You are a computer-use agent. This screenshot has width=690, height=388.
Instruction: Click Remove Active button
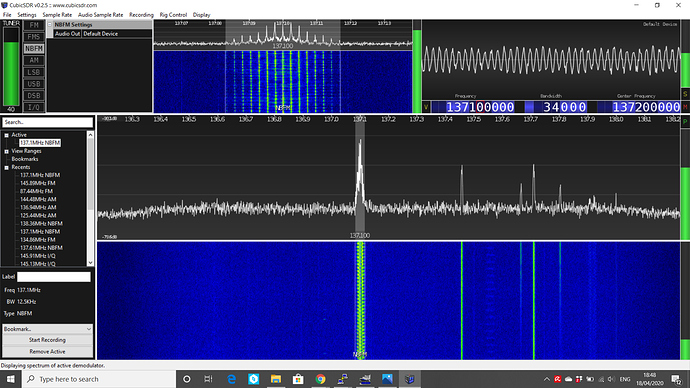tap(47, 351)
